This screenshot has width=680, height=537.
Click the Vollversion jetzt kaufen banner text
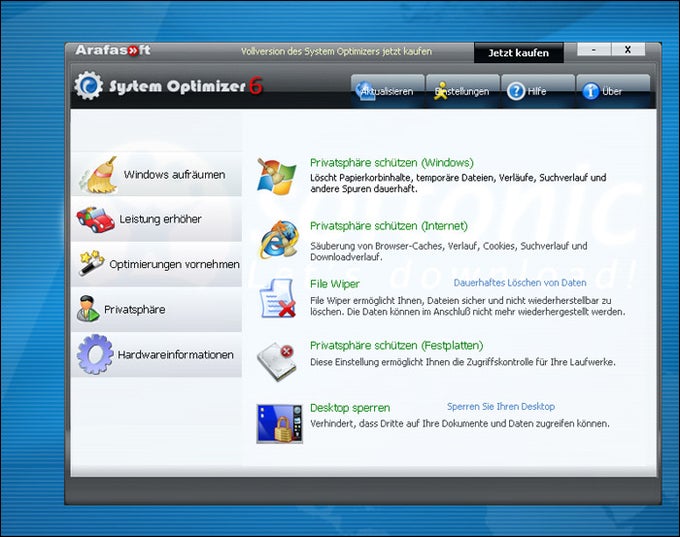pos(336,52)
